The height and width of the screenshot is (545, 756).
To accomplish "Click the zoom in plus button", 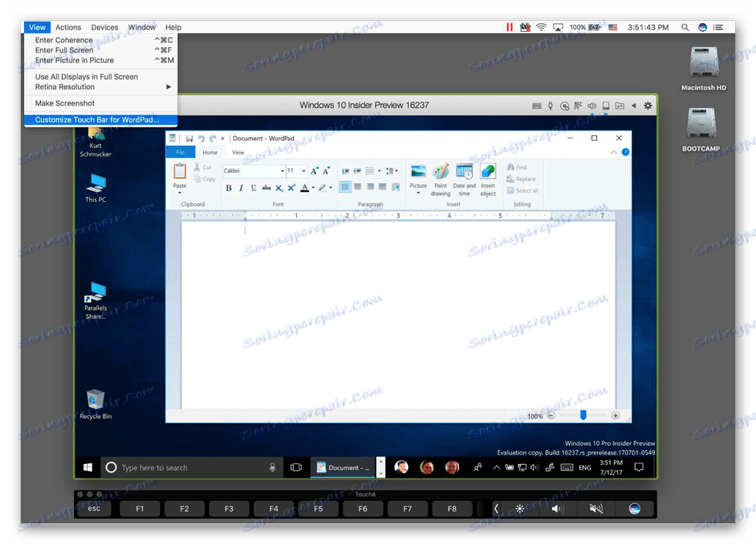I will pos(616,415).
